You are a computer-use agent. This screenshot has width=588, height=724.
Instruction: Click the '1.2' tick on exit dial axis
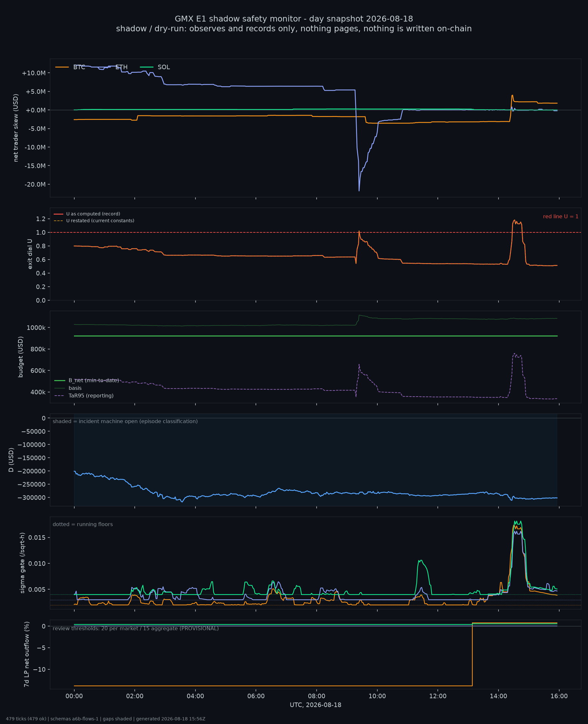[41, 219]
